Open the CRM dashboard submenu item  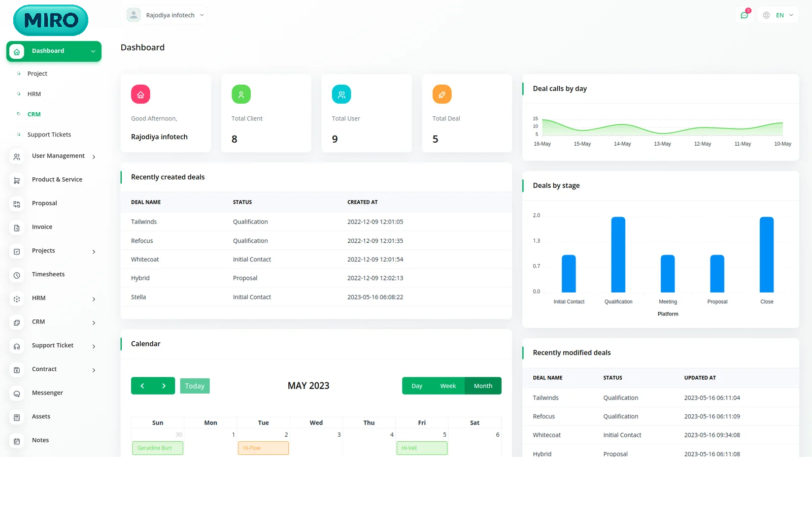coord(34,114)
